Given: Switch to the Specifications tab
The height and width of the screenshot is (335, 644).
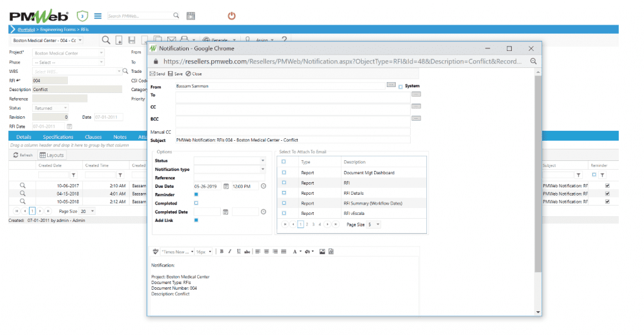Looking at the screenshot, I should pyautogui.click(x=58, y=137).
